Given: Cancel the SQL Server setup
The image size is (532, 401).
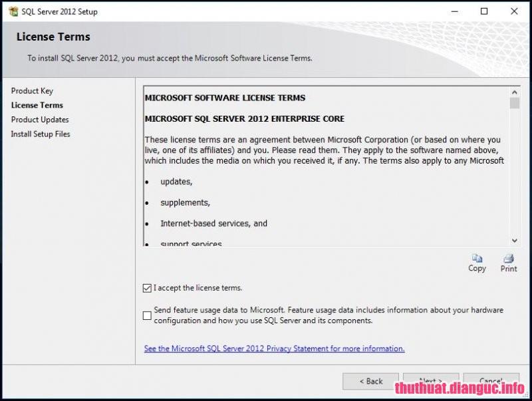Looking at the screenshot, I should point(491,381).
